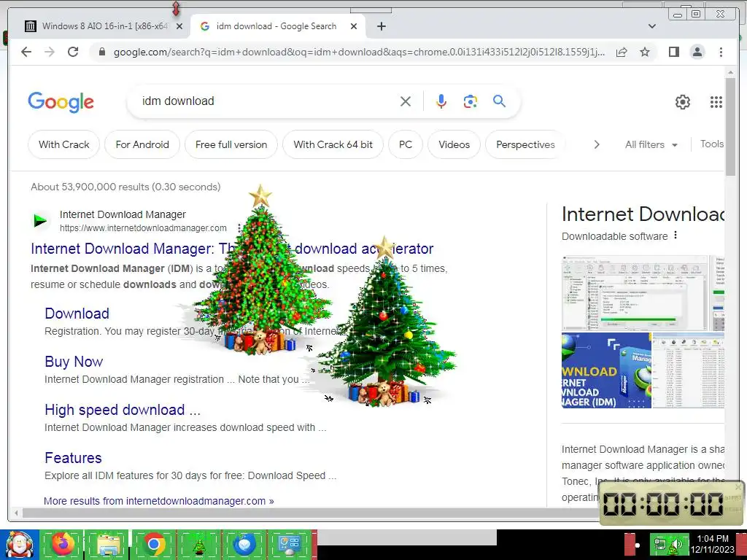Open more options beside Downloadable software
The height and width of the screenshot is (560, 747).
(675, 236)
